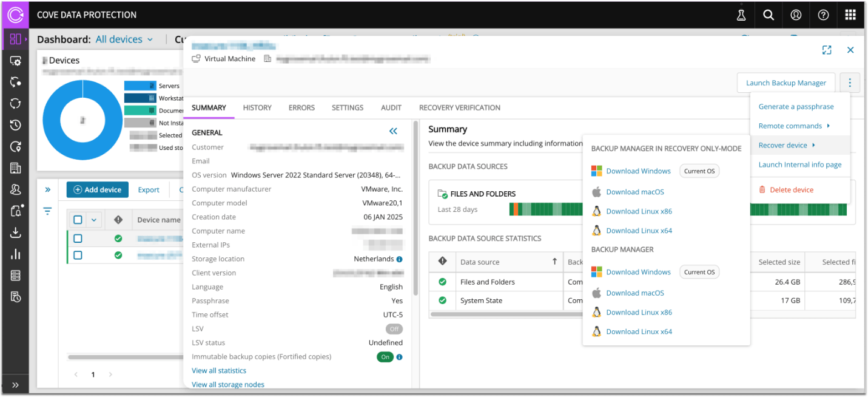The image size is (868, 397).
Task: Open the user profile icon in header
Action: [796, 15]
